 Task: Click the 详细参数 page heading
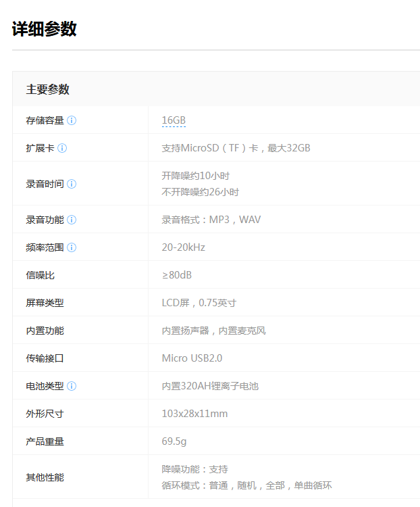(45, 29)
